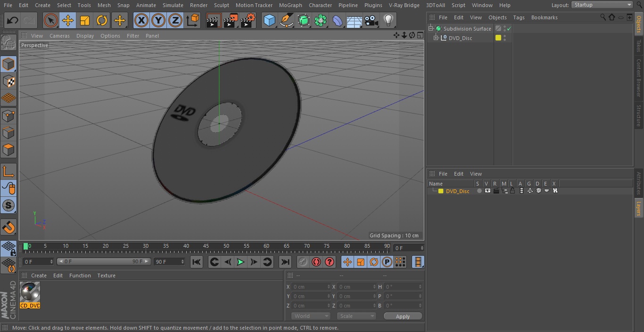This screenshot has height=332, width=644.
Task: Switch to the Content Browser tab
Action: pos(639,78)
